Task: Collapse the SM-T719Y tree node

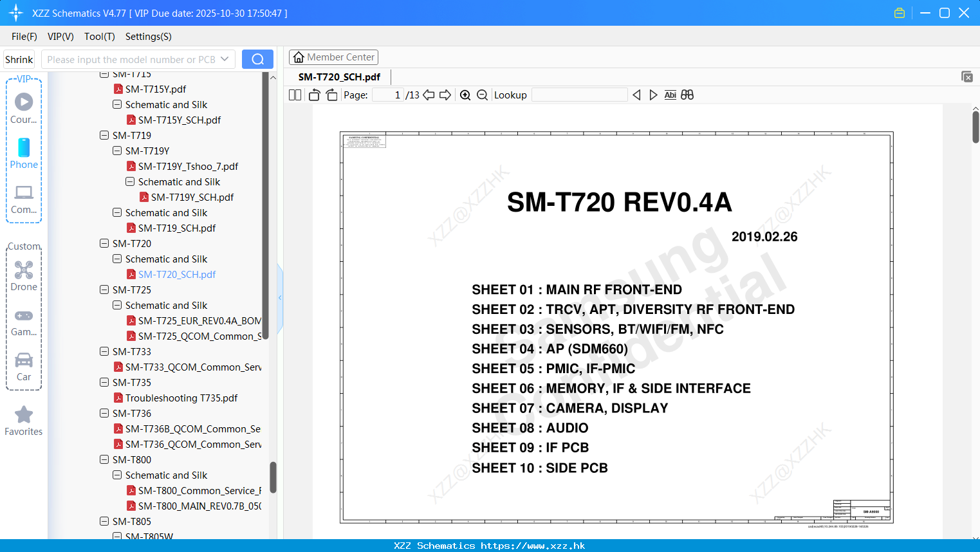Action: [117, 151]
